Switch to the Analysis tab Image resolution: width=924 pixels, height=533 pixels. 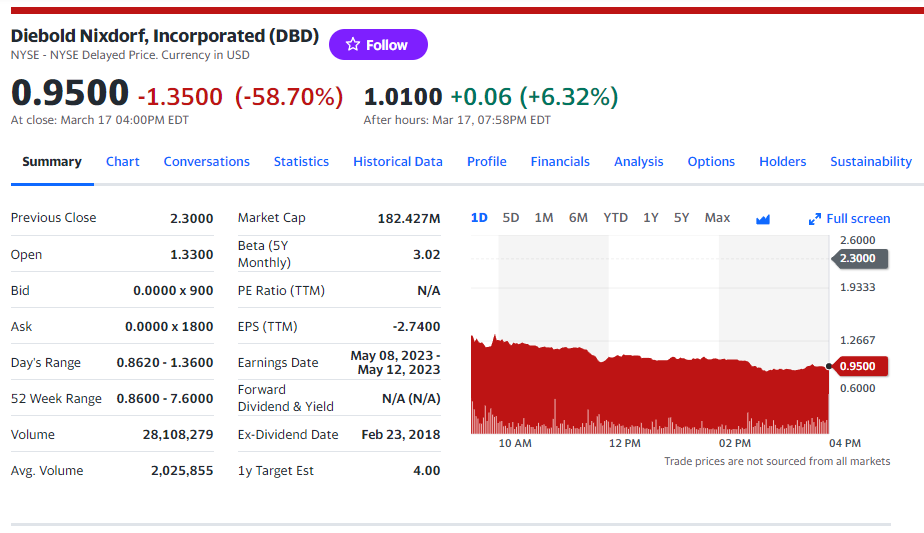click(x=638, y=162)
